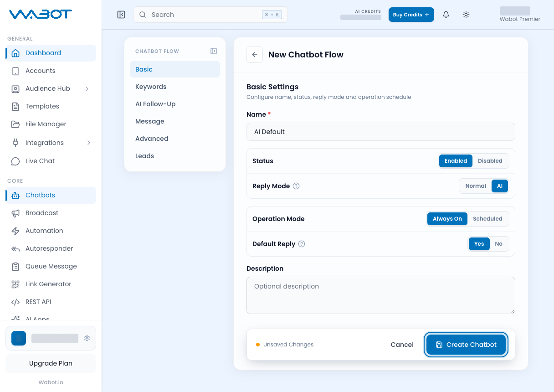The image size is (554, 392).
Task: Click the Buy Credits button
Action: point(411,15)
